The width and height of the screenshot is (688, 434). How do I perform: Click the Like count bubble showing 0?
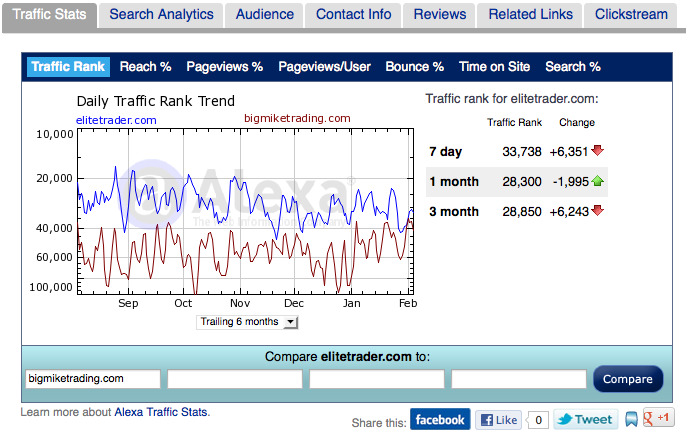tap(538, 420)
